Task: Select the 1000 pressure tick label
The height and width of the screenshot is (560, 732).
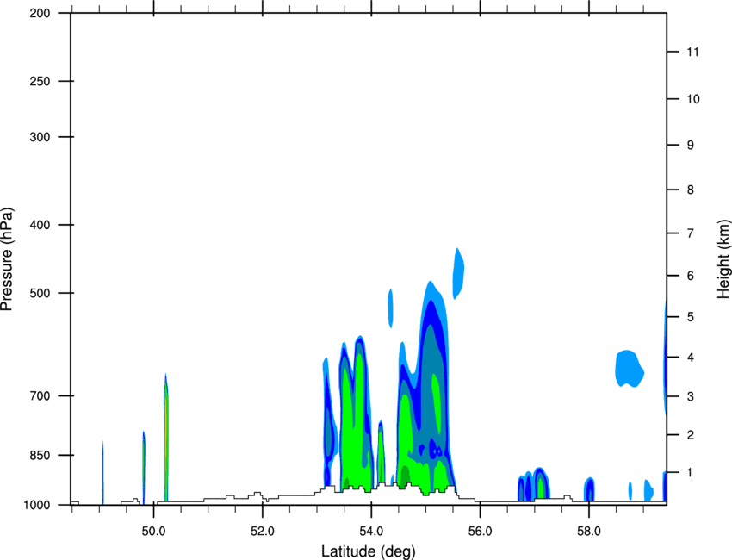Action: (36, 505)
